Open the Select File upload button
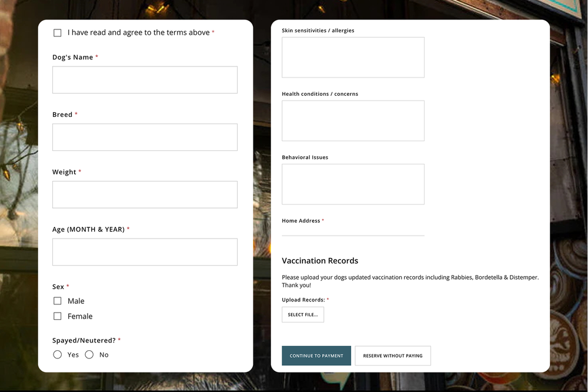This screenshot has height=392, width=588. tap(303, 315)
